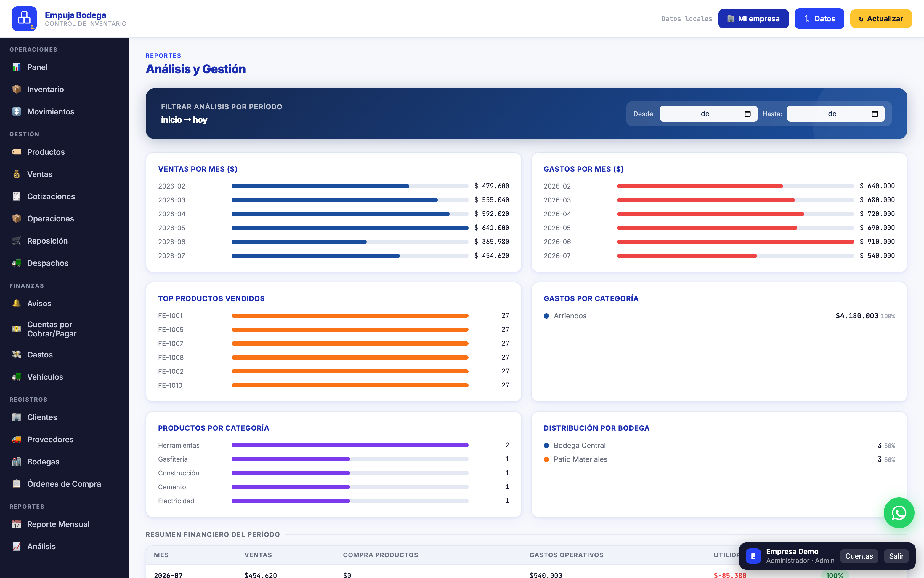Screen dimensions: 924x578
Task: Click the Bodega Central blue legend dot
Action: pyautogui.click(x=546, y=446)
